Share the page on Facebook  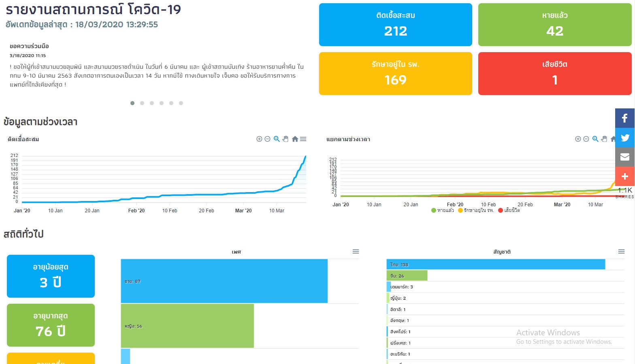(625, 118)
